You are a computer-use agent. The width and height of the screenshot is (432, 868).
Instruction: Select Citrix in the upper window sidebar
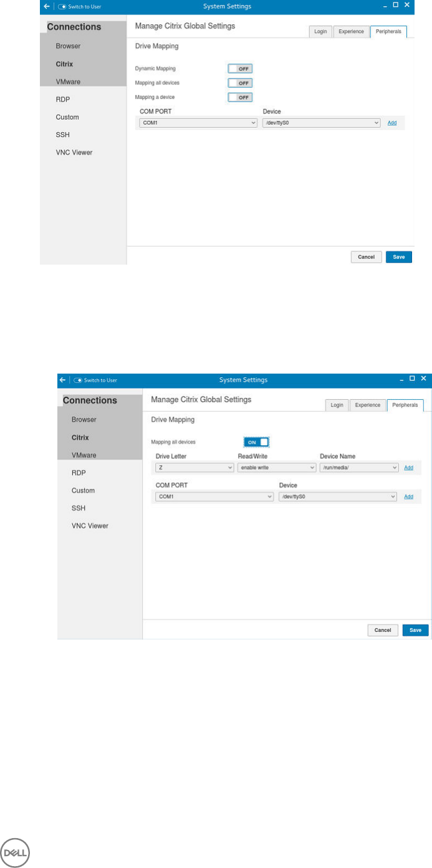pyautogui.click(x=63, y=64)
